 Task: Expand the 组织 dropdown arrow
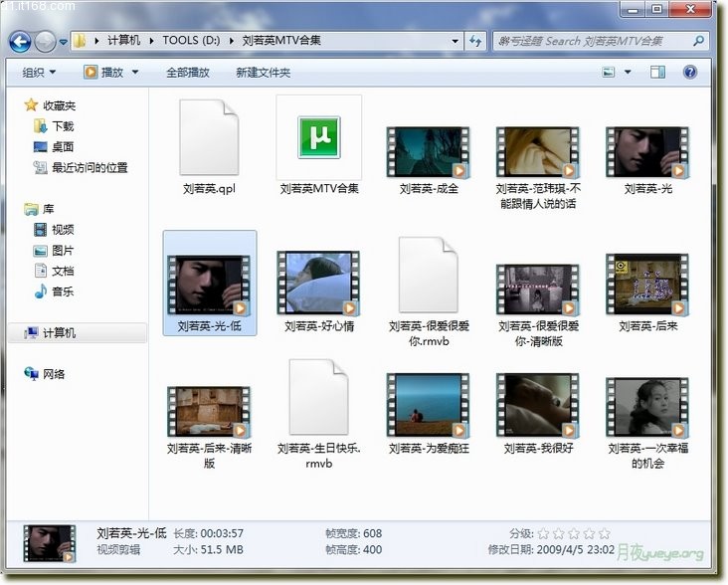(x=53, y=72)
